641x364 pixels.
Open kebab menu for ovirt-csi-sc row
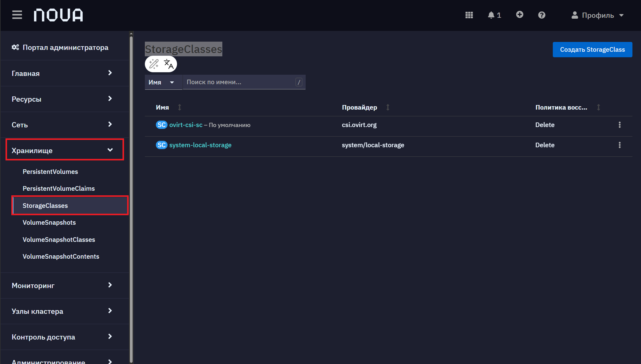click(x=620, y=125)
